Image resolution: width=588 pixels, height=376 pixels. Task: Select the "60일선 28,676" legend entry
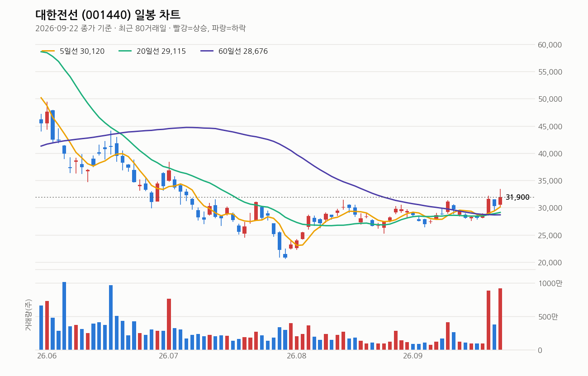(x=234, y=52)
